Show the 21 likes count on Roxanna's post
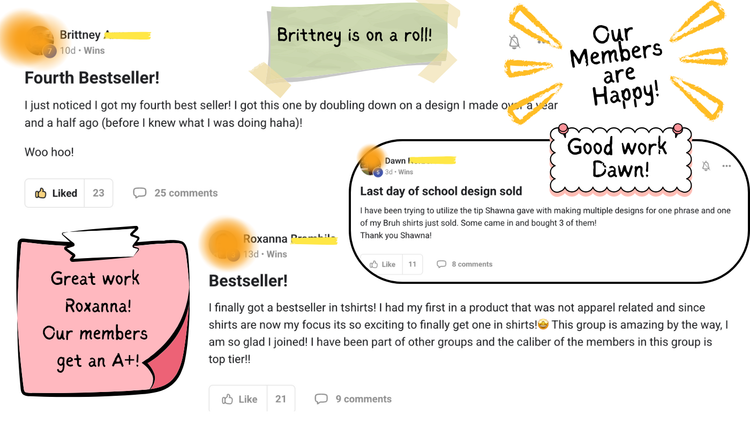 pyautogui.click(x=281, y=399)
